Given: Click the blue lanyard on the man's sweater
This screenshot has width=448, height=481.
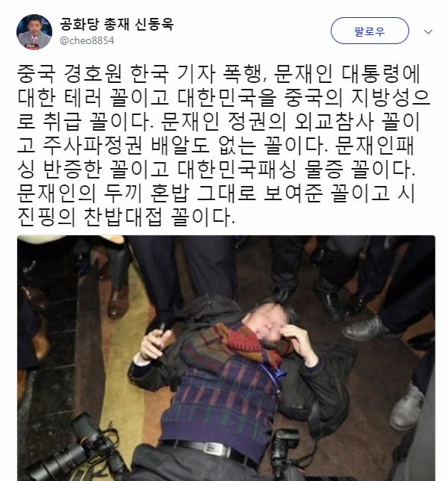Looking at the screenshot, I should [x=275, y=373].
